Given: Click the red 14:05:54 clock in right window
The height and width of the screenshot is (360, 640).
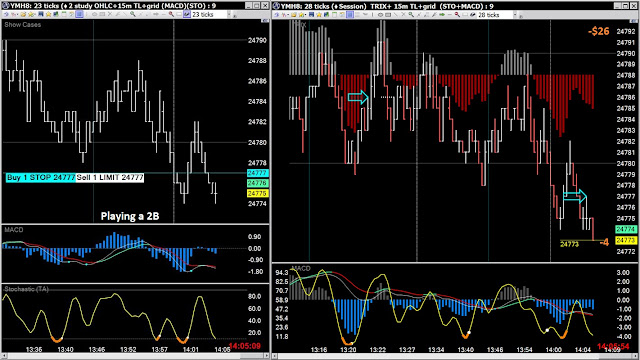Looking at the screenshot, I should tap(613, 347).
